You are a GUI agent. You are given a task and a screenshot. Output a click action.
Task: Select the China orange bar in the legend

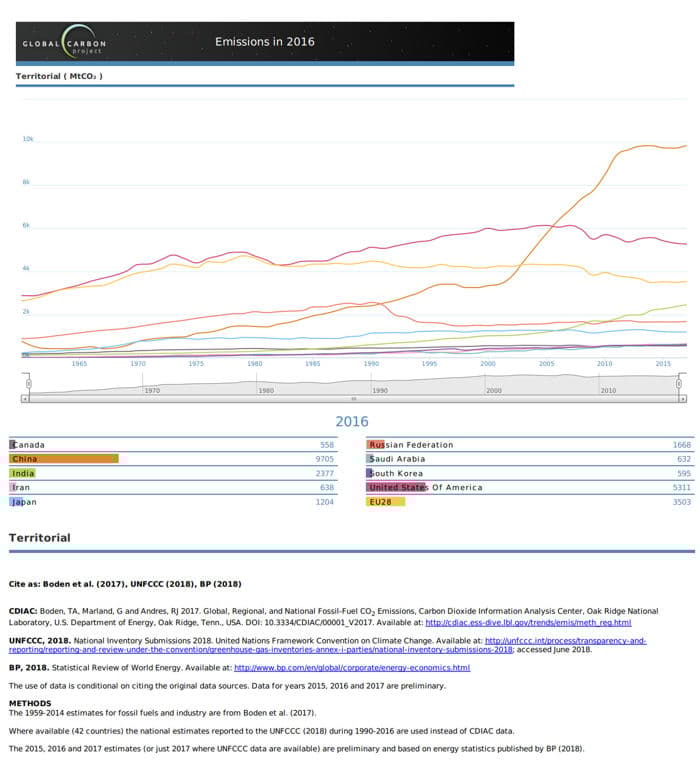pos(64,458)
